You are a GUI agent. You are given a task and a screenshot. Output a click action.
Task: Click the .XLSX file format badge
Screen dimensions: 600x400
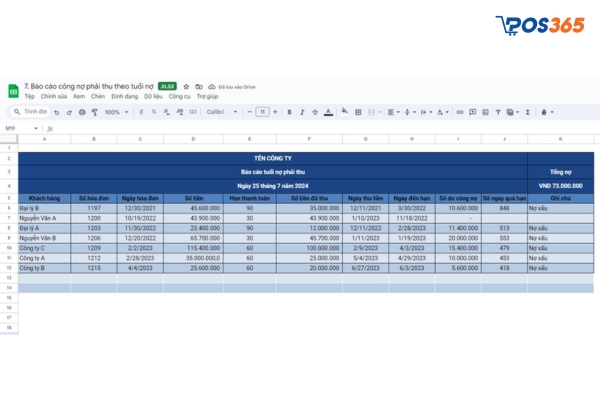(x=167, y=87)
